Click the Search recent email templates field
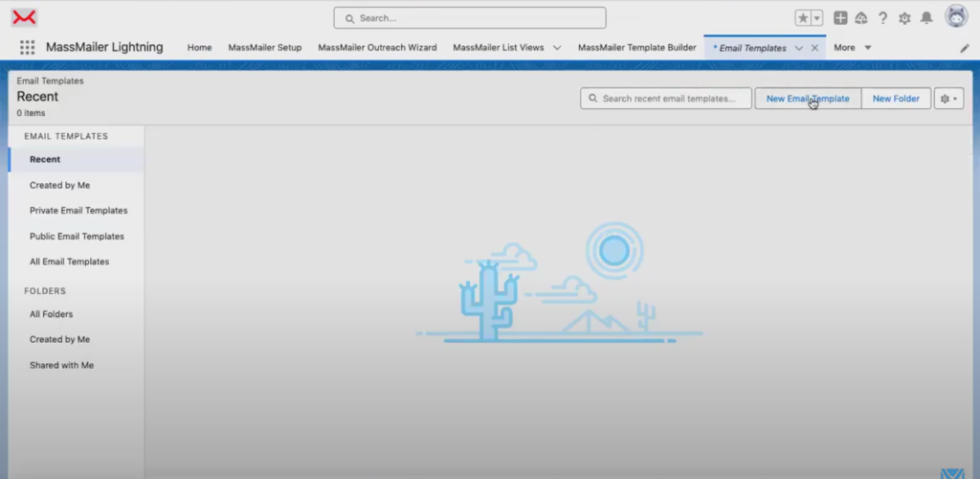Screen dimensions: 980x479 pos(666,98)
